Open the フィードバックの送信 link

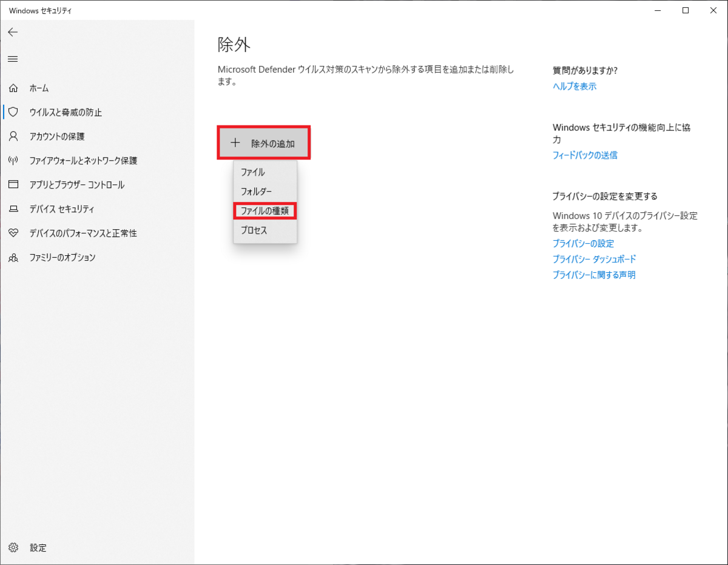(585, 155)
